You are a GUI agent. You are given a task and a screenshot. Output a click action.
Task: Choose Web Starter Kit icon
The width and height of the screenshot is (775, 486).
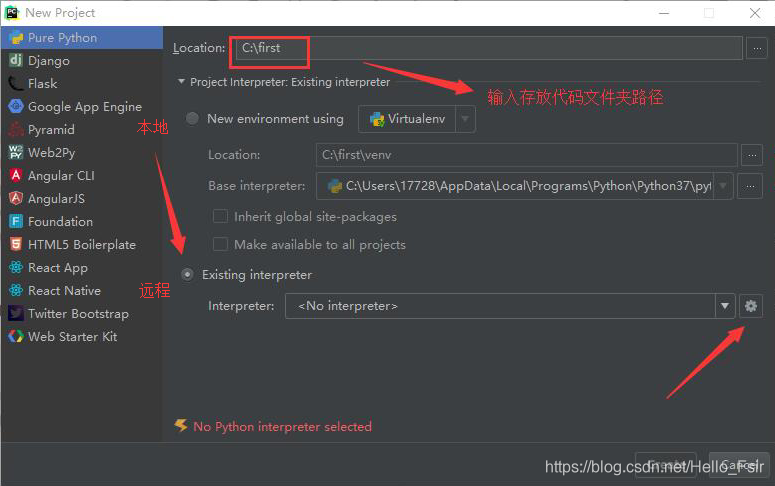coord(16,336)
